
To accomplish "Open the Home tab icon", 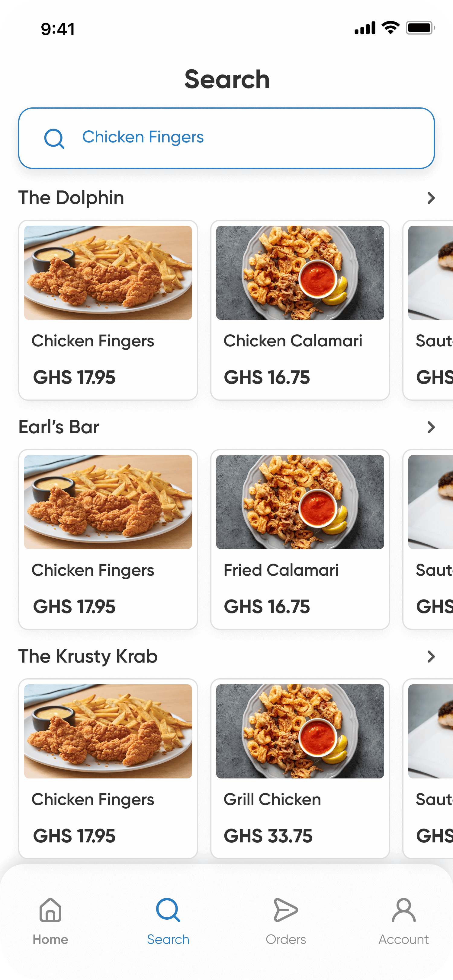I will click(50, 910).
